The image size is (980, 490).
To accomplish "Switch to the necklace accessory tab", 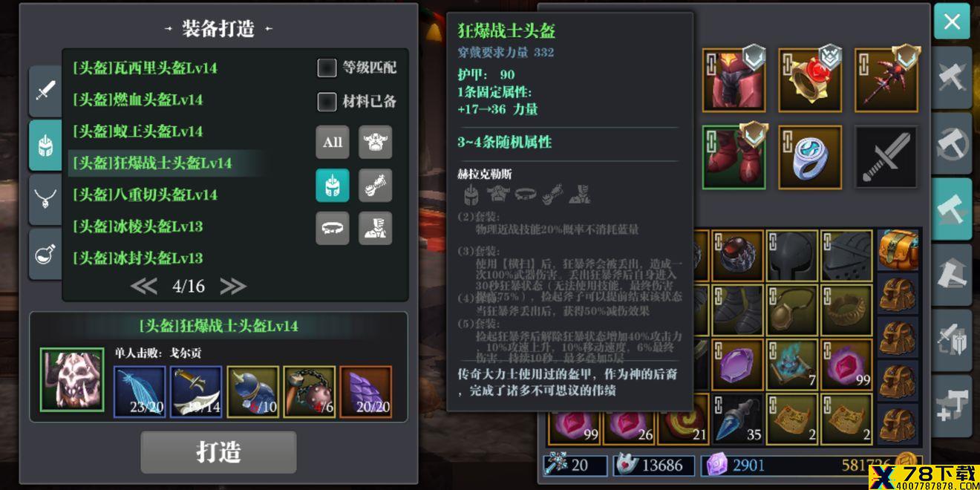I will coord(45,199).
